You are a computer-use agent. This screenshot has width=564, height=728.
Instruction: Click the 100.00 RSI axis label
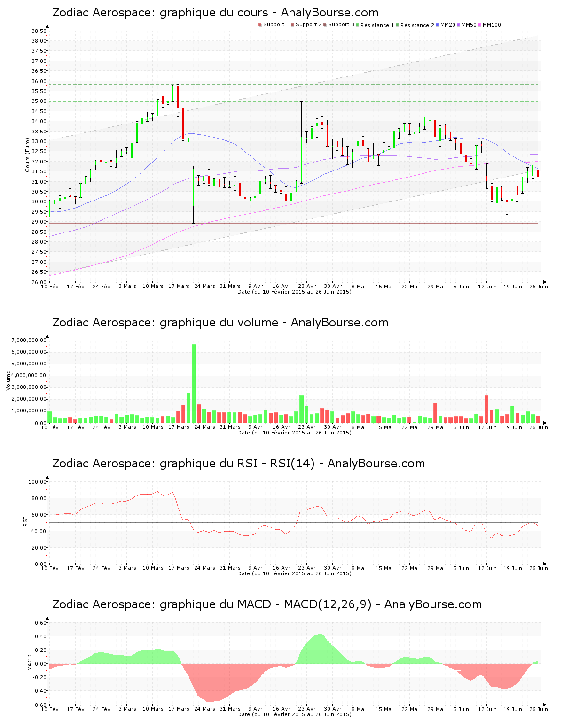[x=38, y=482]
